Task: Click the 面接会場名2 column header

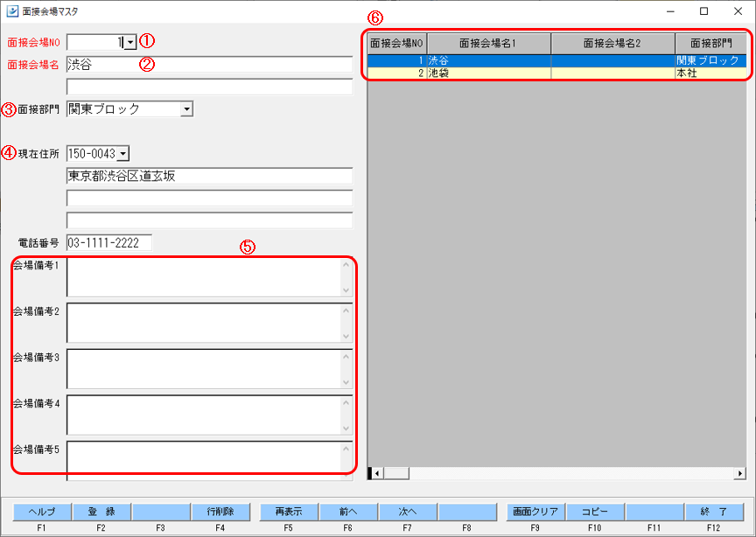Action: tap(612, 44)
